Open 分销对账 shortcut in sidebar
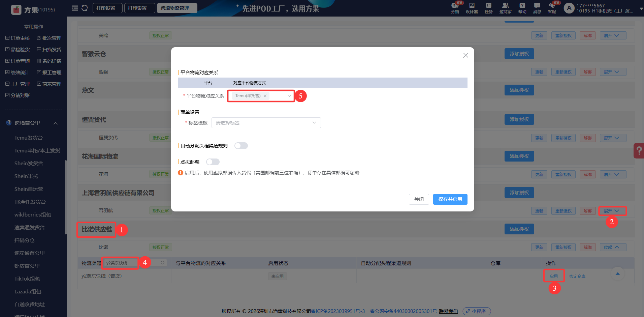 [x=18, y=95]
